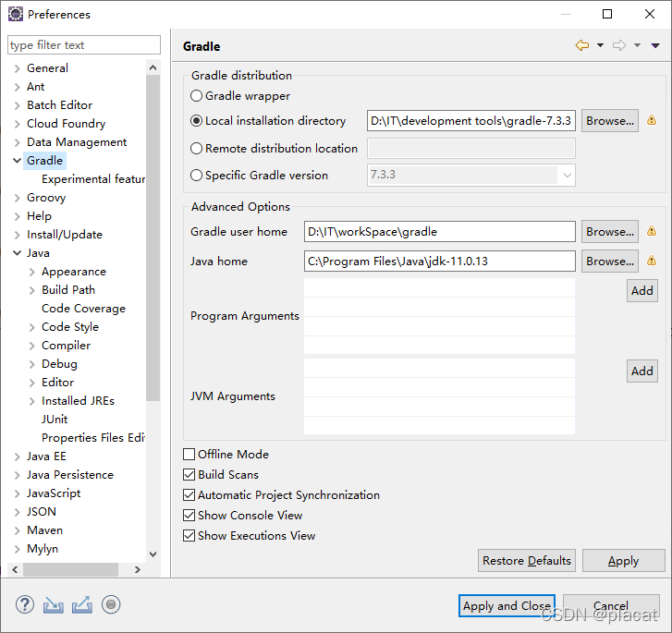Click the Apply button
This screenshot has width=672, height=633.
coord(623,561)
